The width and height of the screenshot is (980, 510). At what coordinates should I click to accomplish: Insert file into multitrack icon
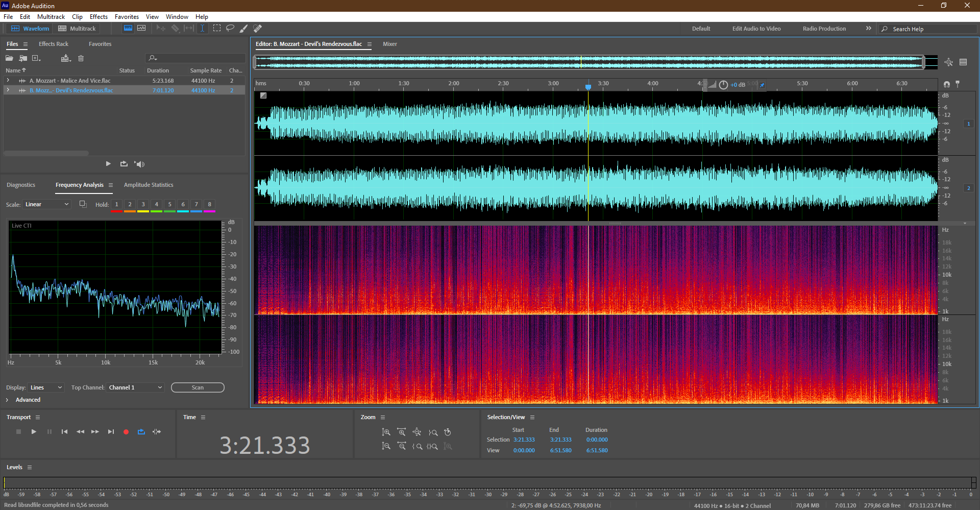[x=66, y=58]
